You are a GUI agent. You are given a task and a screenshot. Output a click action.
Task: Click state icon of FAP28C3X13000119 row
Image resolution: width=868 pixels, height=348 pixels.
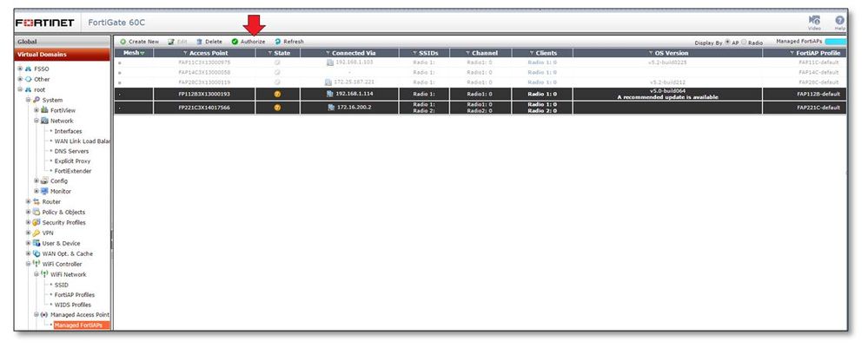coord(277,82)
